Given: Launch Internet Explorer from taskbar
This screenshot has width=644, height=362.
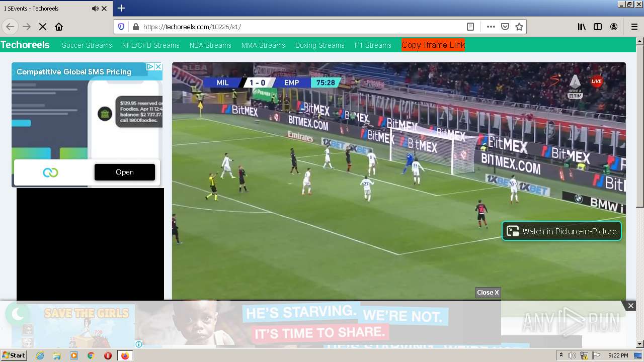Looking at the screenshot, I should click(x=40, y=355).
